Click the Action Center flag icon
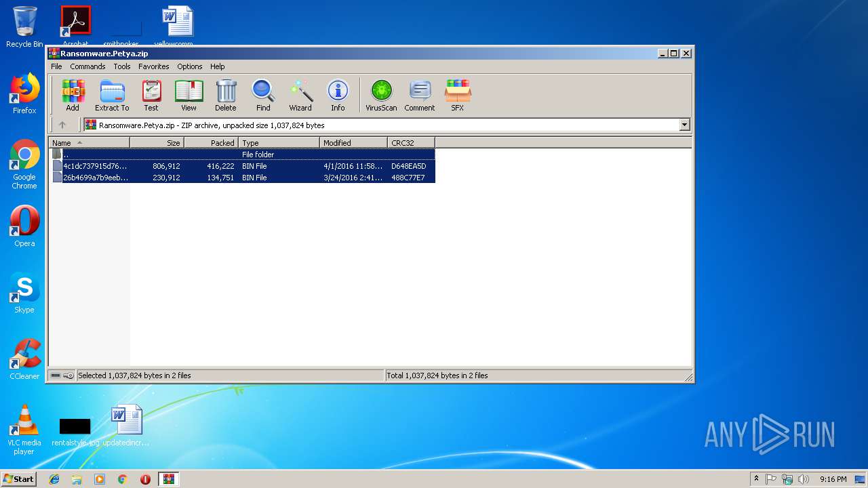868x488 pixels. (x=771, y=479)
